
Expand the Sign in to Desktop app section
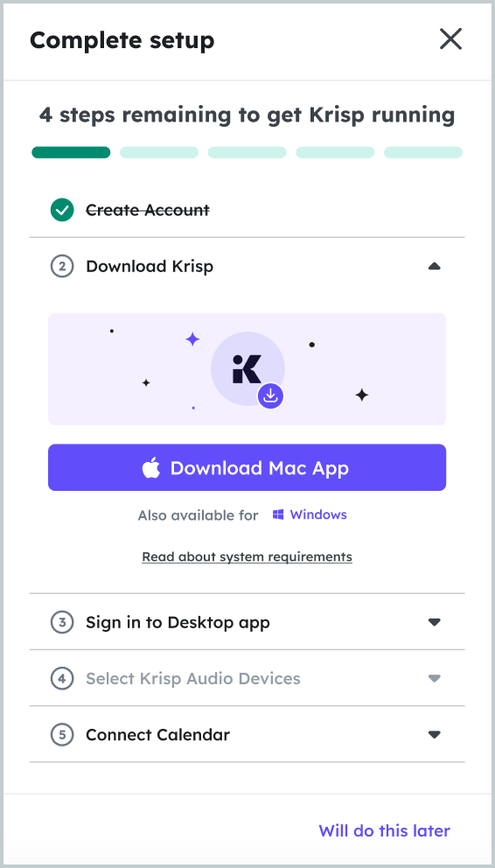[x=247, y=622]
